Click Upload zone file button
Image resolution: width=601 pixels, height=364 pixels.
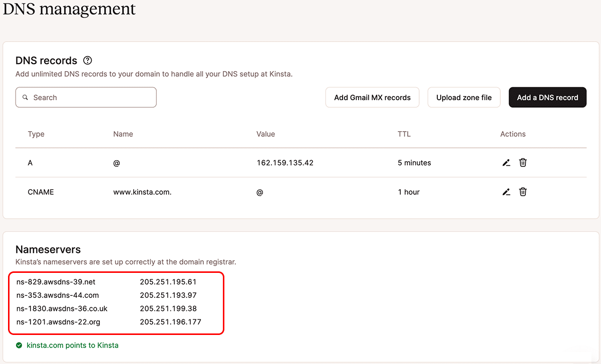[x=464, y=98]
